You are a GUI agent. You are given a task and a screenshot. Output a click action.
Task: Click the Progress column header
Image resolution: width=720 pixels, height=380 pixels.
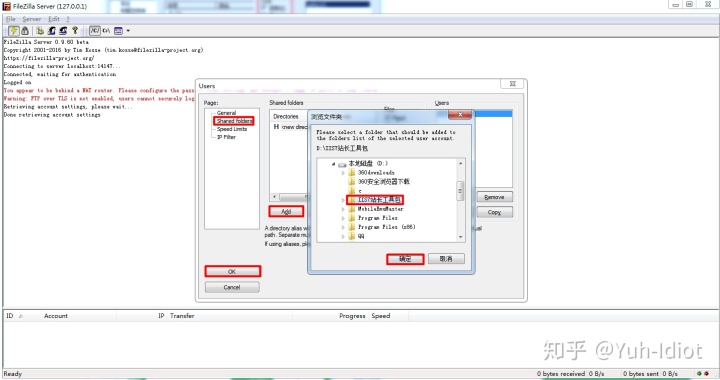point(352,316)
